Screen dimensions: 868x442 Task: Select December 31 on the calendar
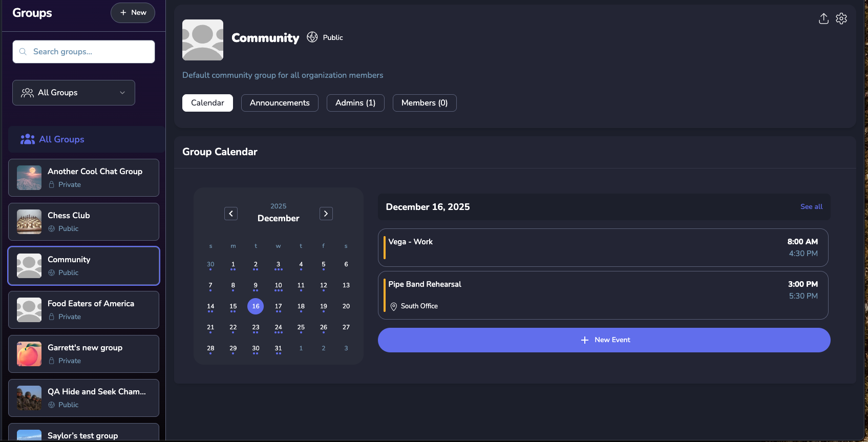[278, 349]
